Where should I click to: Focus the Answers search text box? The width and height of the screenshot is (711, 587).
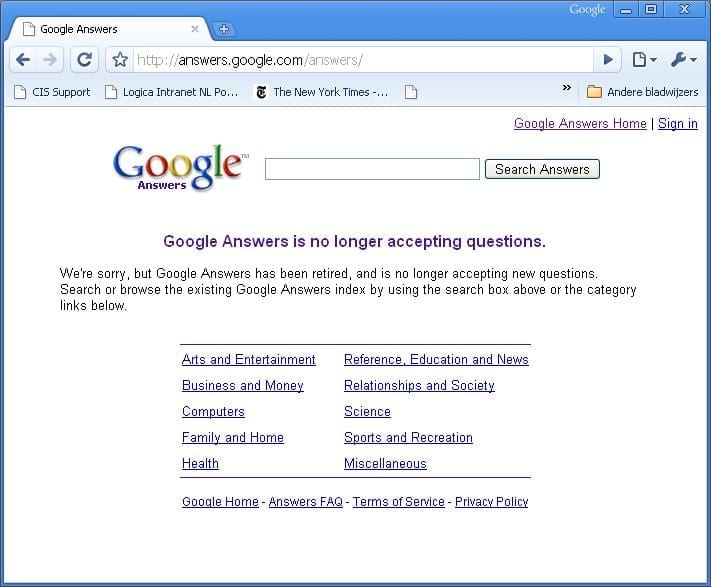click(x=372, y=169)
